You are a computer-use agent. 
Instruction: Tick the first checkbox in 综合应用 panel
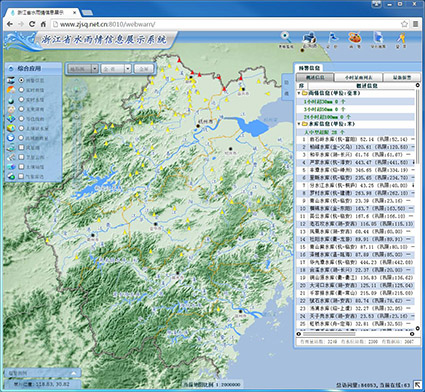22,147
